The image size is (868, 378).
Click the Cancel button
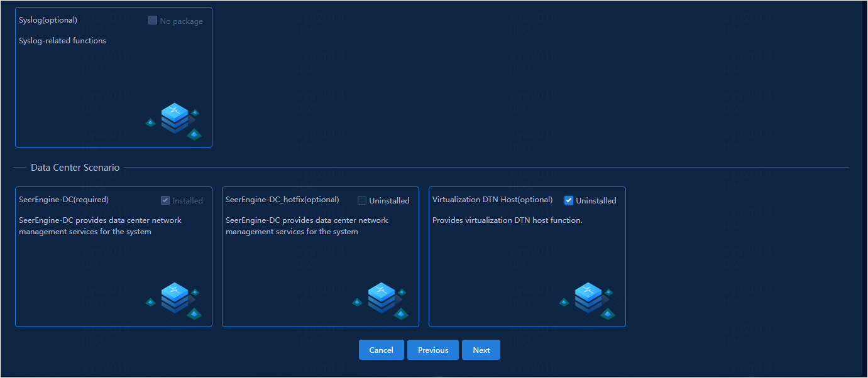coord(382,350)
